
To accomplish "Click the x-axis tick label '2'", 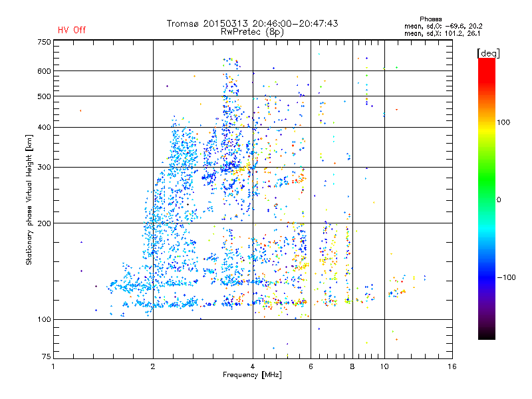I will click(153, 366).
